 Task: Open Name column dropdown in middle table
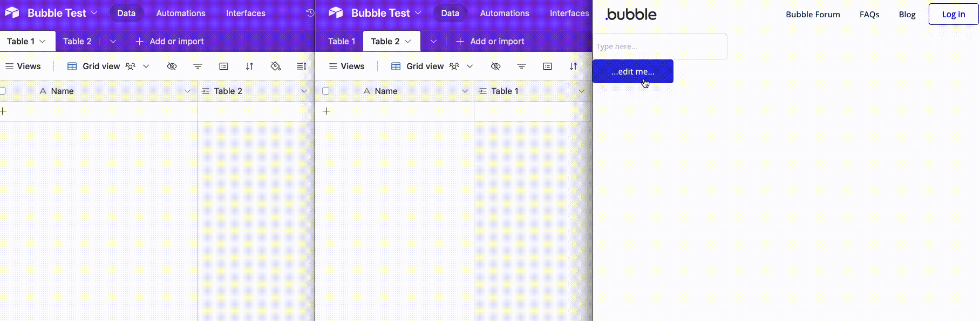pos(465,91)
